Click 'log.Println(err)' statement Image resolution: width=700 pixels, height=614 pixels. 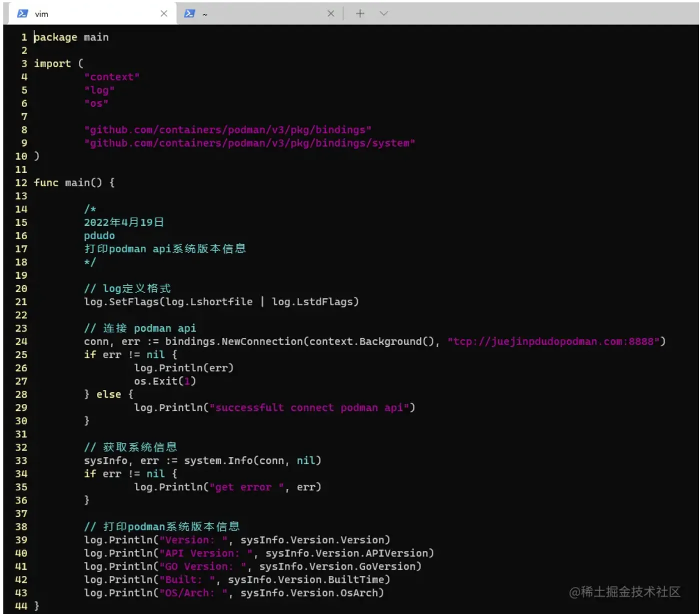point(184,368)
